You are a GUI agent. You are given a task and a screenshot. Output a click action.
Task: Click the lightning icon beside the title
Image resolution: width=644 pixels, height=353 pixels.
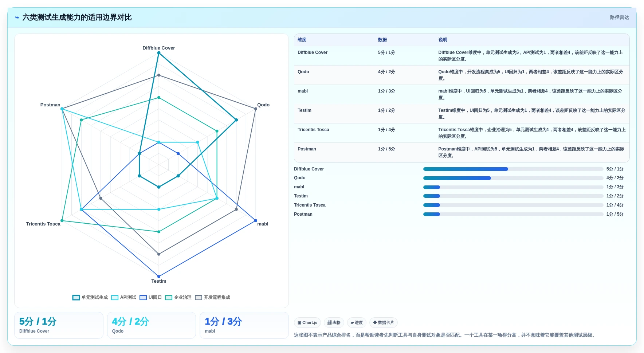[x=17, y=17]
